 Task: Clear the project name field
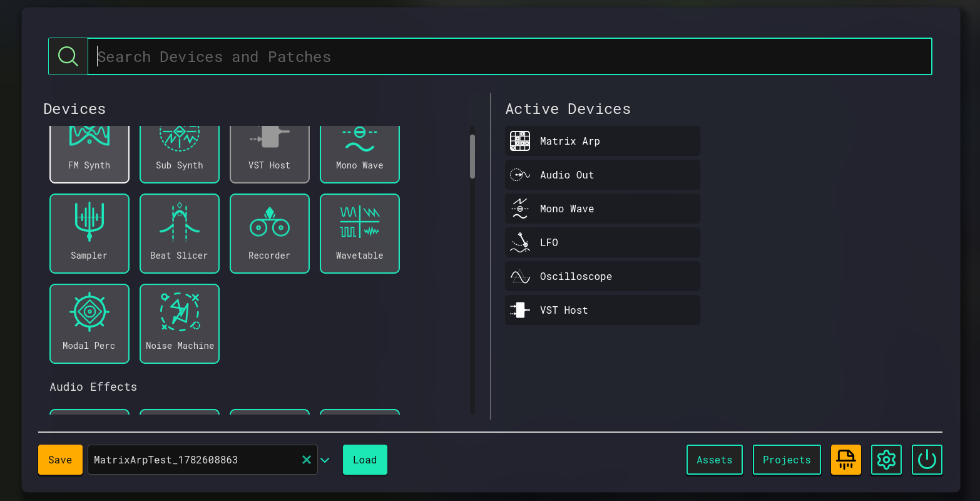point(307,460)
